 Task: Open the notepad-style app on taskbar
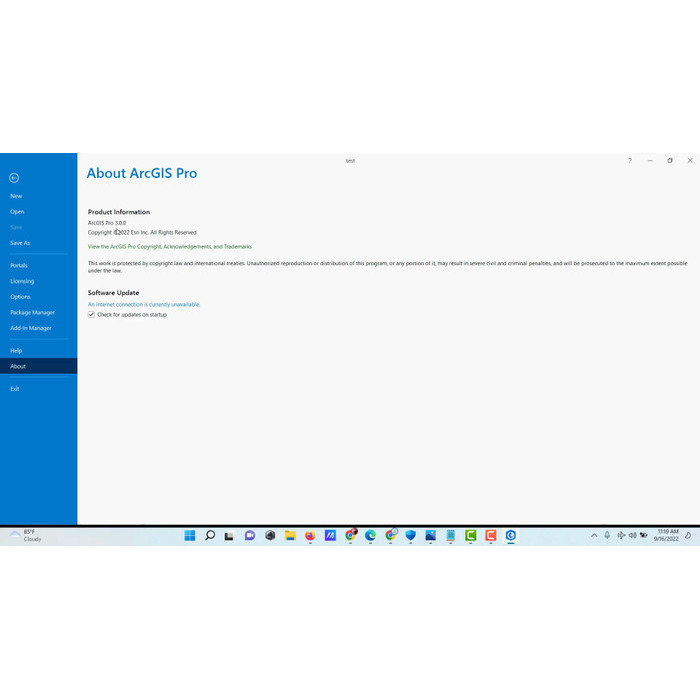click(450, 535)
